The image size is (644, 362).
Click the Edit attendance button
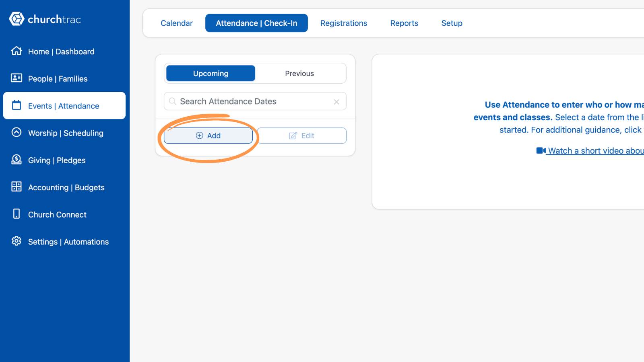(302, 136)
